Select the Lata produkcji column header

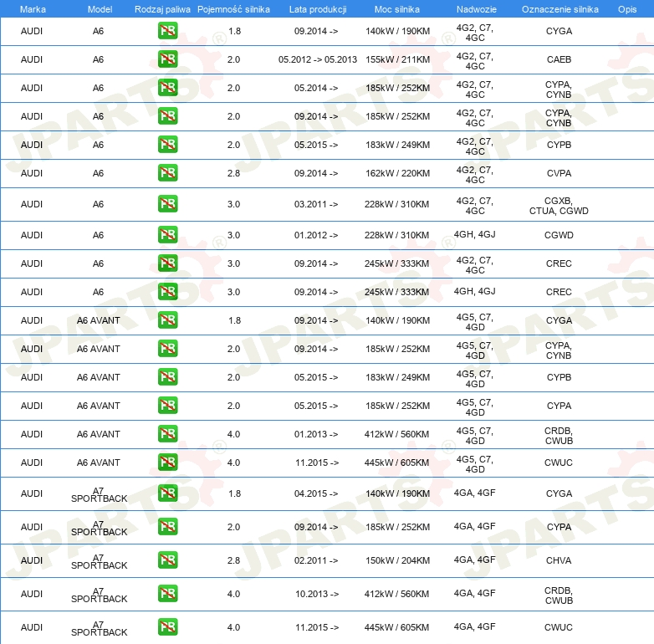[317, 8]
